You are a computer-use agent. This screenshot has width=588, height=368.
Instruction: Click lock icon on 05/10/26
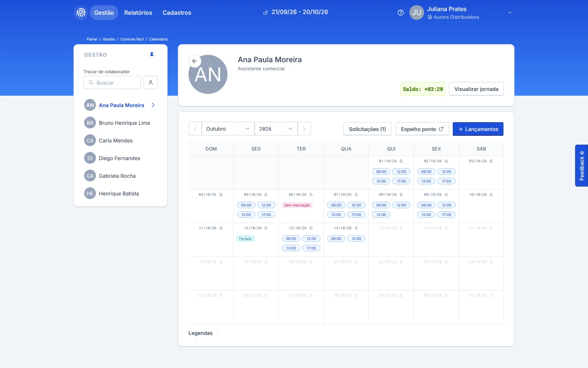pos(266,195)
